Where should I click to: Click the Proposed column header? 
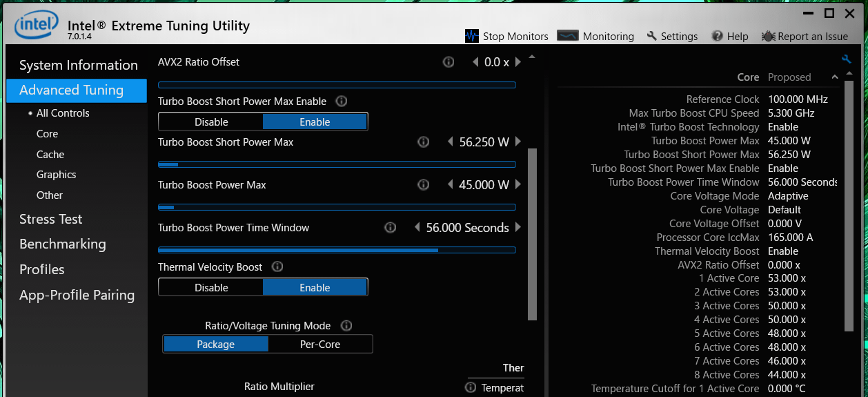[x=789, y=77]
